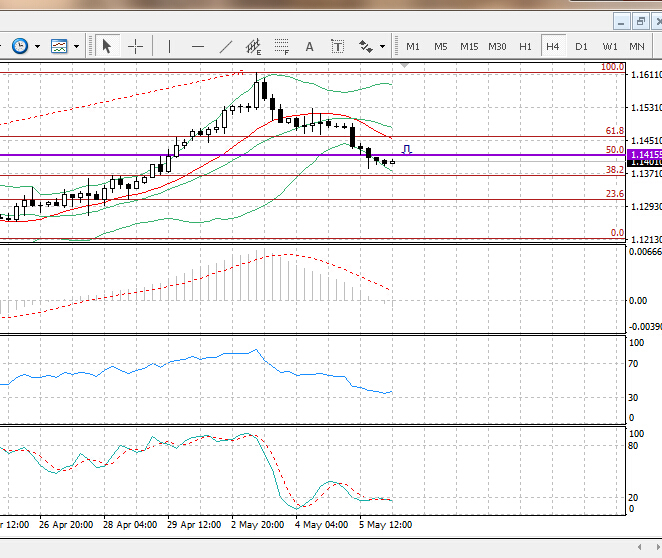
Task: Expand the Templates dropdown arrow
Action: (x=76, y=46)
